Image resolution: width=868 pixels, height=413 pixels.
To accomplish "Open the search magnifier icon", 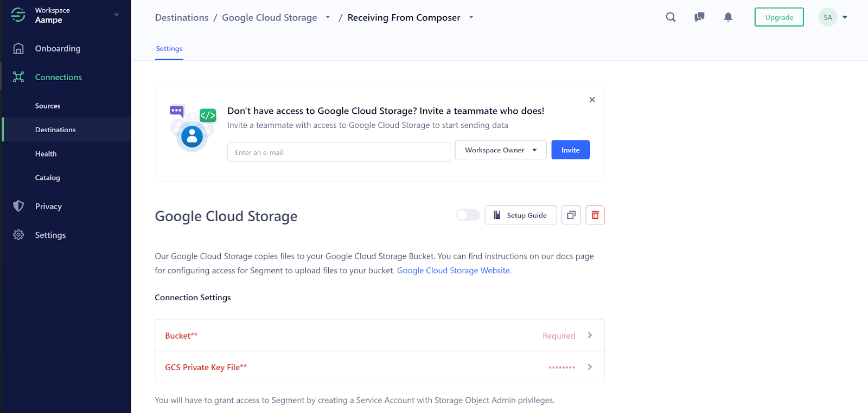I will [671, 17].
